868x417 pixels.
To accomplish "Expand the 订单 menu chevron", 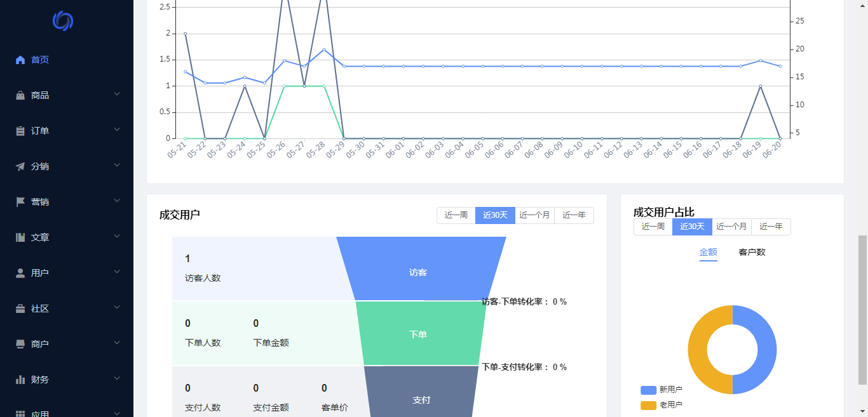I will [117, 129].
